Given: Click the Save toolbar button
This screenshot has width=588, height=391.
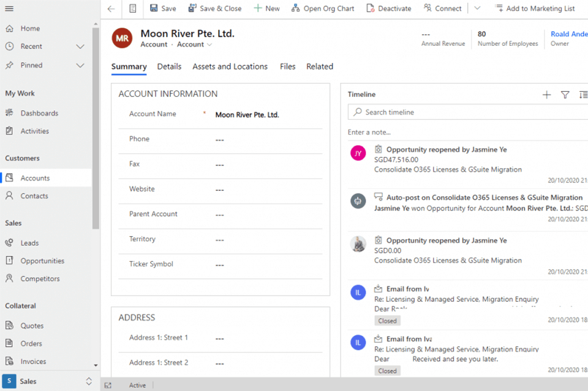Looking at the screenshot, I should coord(163,9).
